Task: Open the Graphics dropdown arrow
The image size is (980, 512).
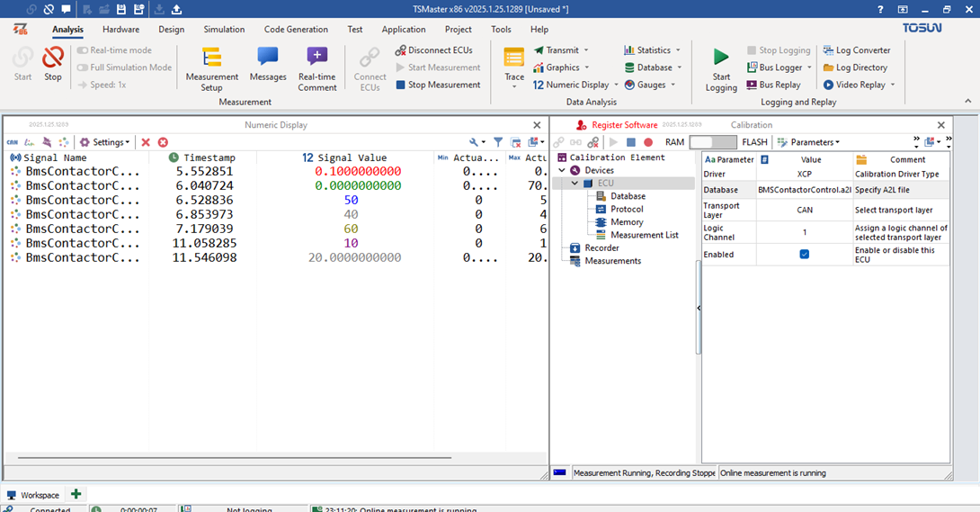Action: point(587,67)
